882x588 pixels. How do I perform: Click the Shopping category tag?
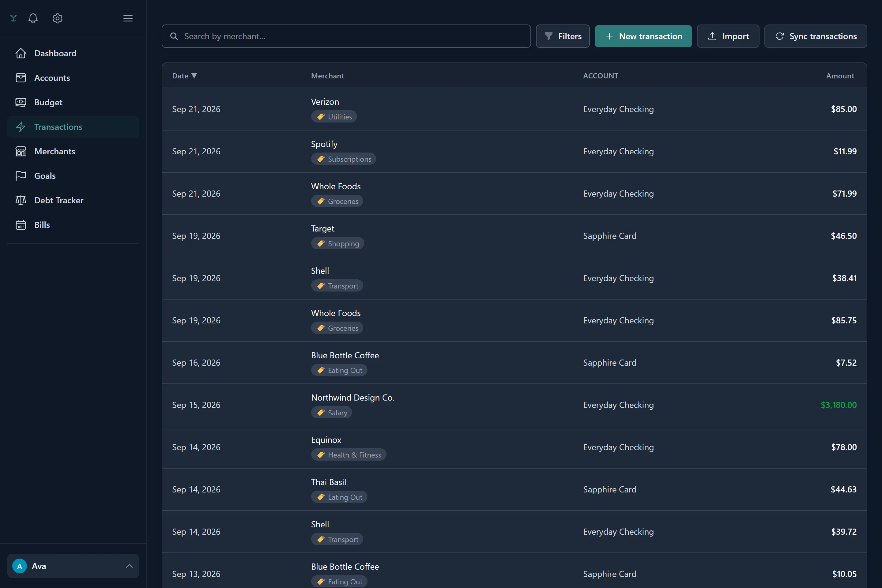point(337,244)
